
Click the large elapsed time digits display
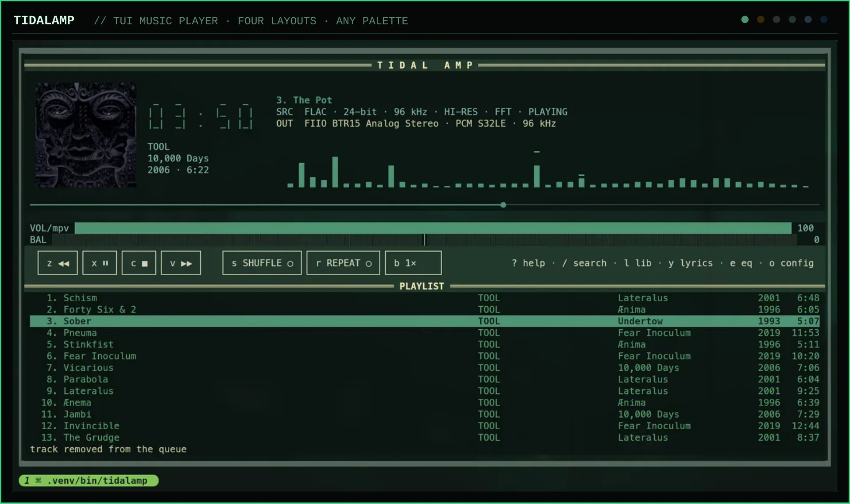click(201, 116)
